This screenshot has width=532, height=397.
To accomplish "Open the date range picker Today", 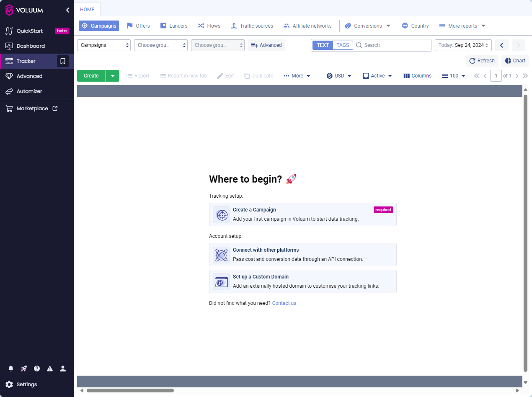I will (x=463, y=45).
